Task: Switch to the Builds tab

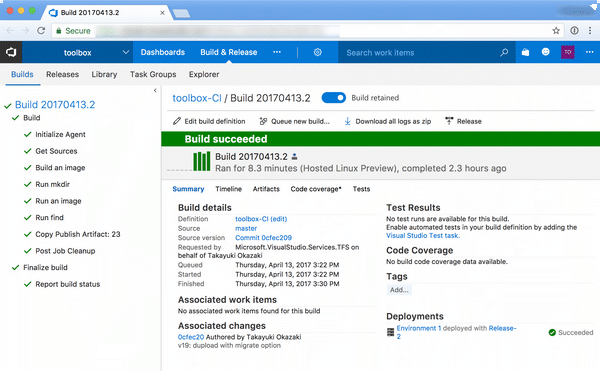Action: click(22, 74)
